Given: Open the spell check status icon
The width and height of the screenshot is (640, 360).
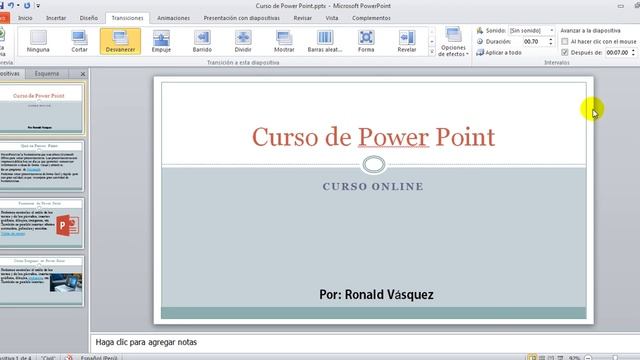Looking at the screenshot, I should coord(69,358).
